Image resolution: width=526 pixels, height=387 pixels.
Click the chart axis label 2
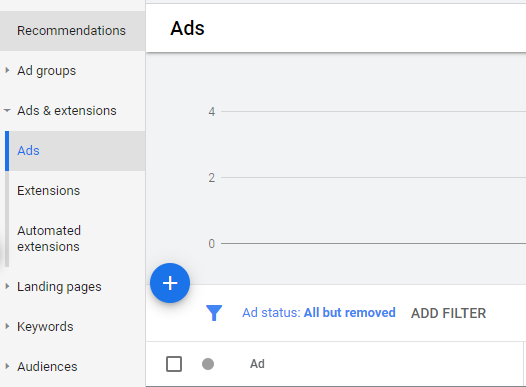(212, 178)
